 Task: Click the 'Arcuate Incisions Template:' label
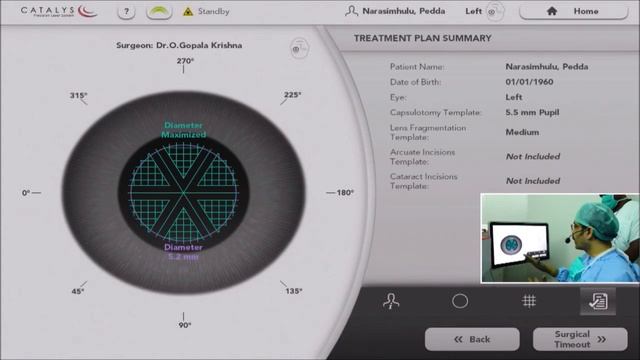422,157
